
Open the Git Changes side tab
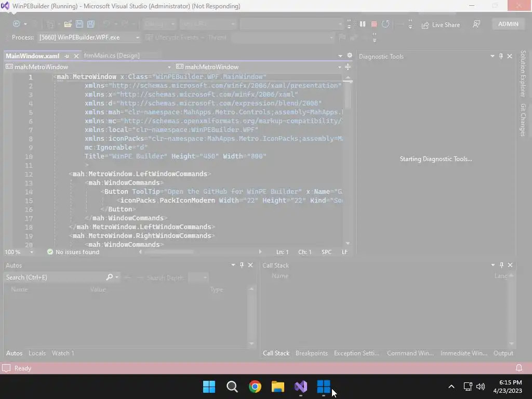coord(523,120)
